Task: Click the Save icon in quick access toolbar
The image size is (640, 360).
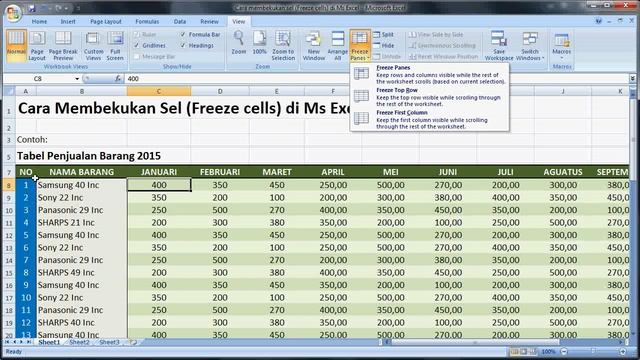Action: pyautogui.click(x=32, y=8)
